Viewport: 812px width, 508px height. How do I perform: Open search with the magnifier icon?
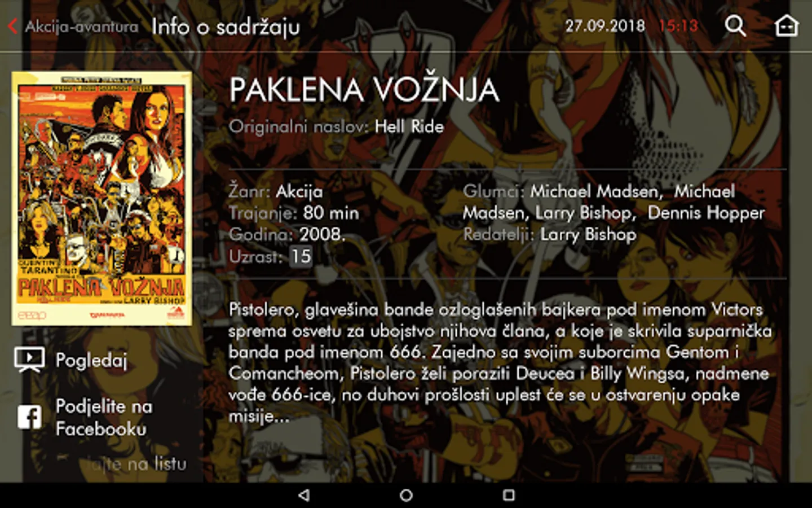coord(735,25)
